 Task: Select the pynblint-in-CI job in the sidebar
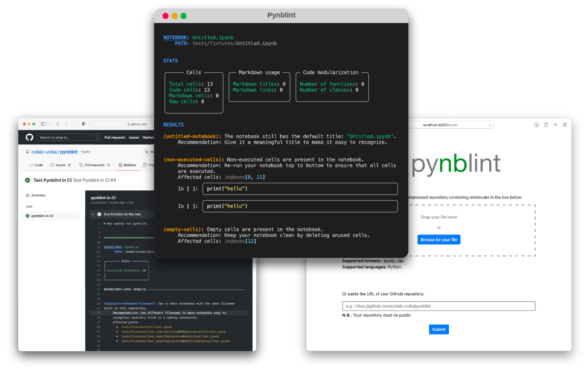point(52,216)
